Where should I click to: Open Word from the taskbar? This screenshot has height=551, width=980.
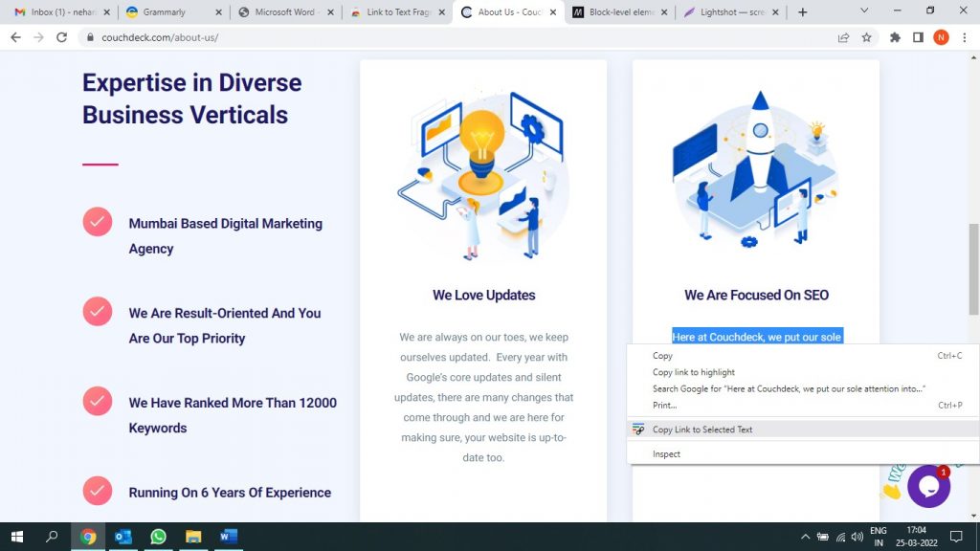pos(228,537)
